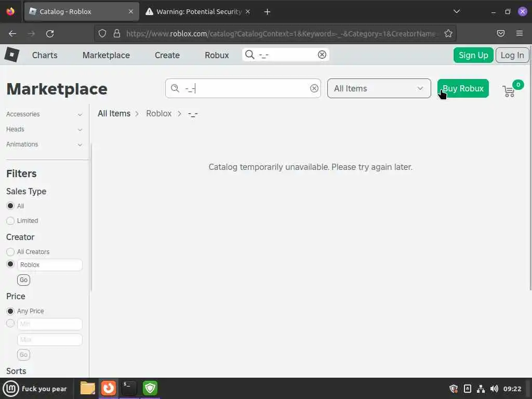Click the Go button under Price
Viewport: 532px width, 399px height.
tap(23, 354)
